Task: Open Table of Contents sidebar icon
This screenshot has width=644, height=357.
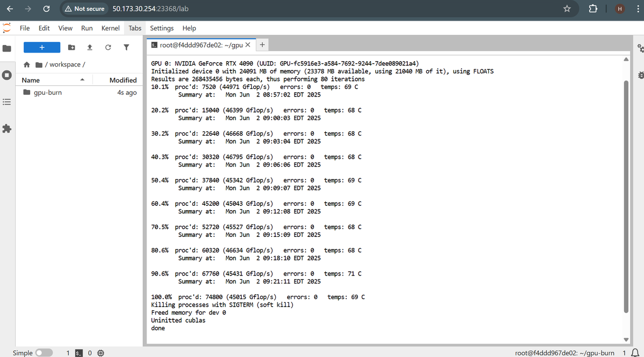Action: click(x=6, y=102)
